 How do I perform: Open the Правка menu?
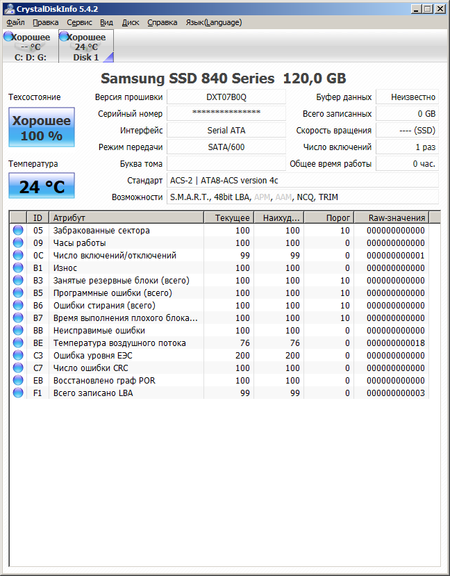pyautogui.click(x=46, y=22)
